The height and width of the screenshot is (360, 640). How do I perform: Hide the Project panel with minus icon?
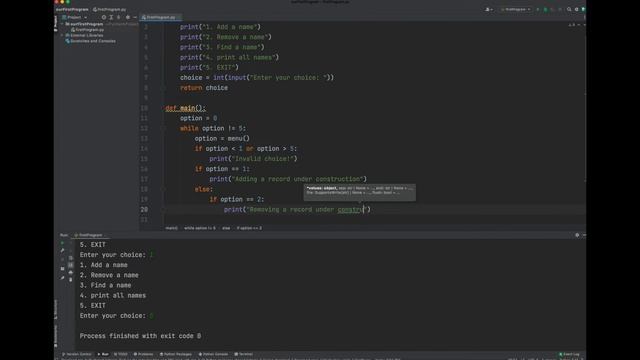135,18
